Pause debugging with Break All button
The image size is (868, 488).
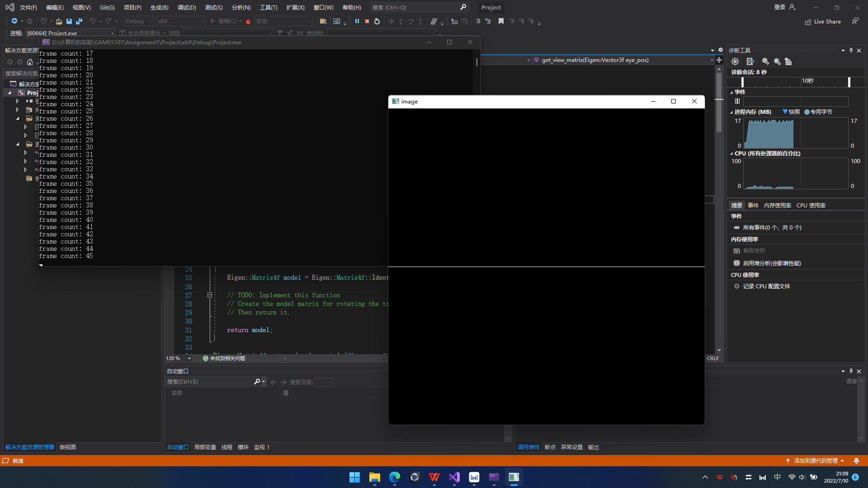(x=357, y=21)
